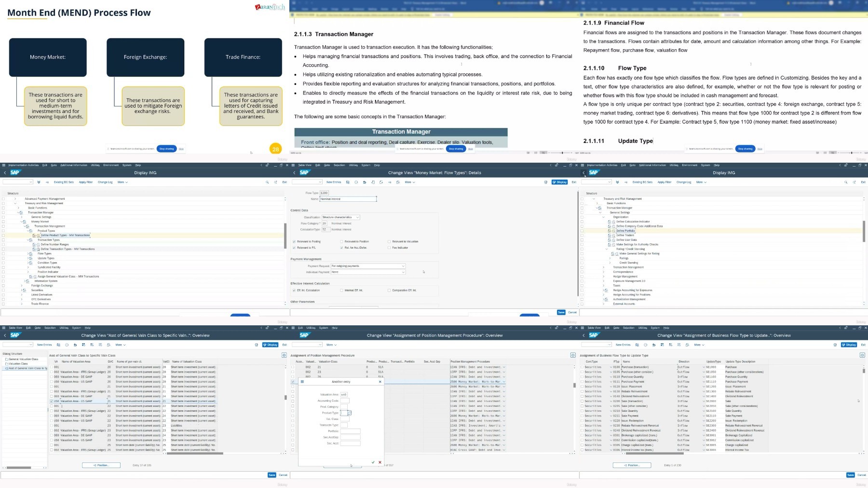This screenshot has height=488, width=868.
Task: Toggle the Relevant to Posting checkbox
Action: (x=294, y=241)
